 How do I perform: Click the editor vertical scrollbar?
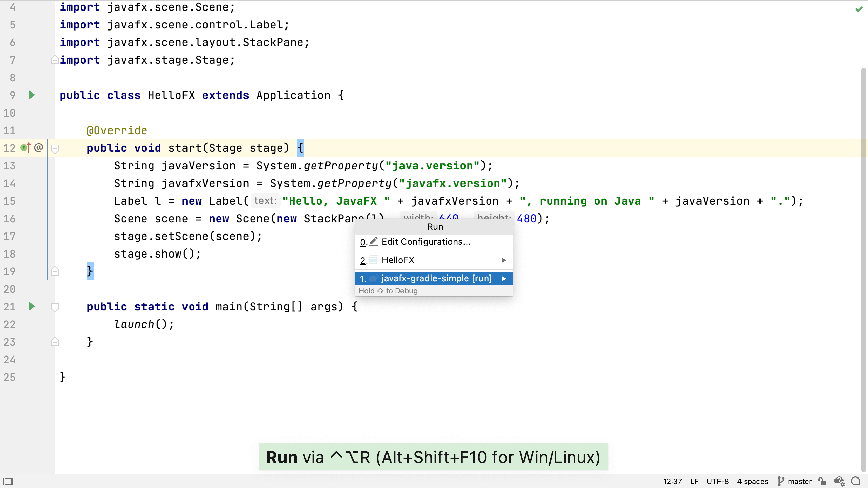pos(863,269)
